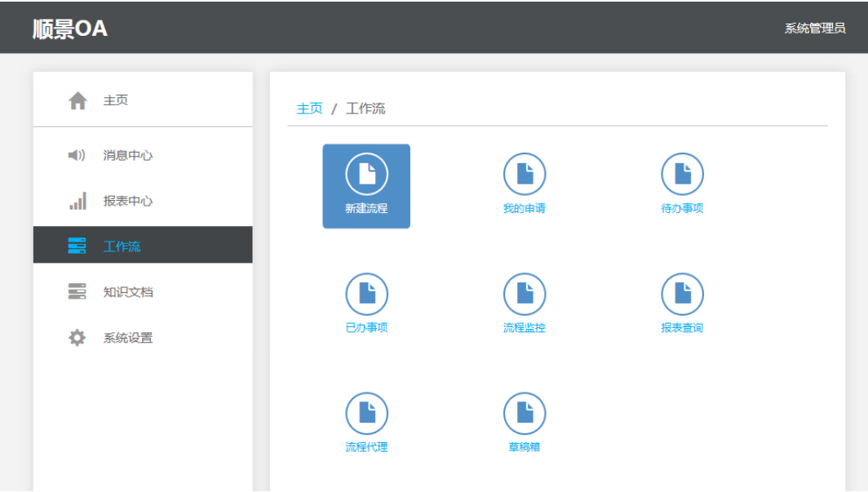The height and width of the screenshot is (492, 868).
Task: Click the 顺景OA logo title
Action: [x=70, y=29]
